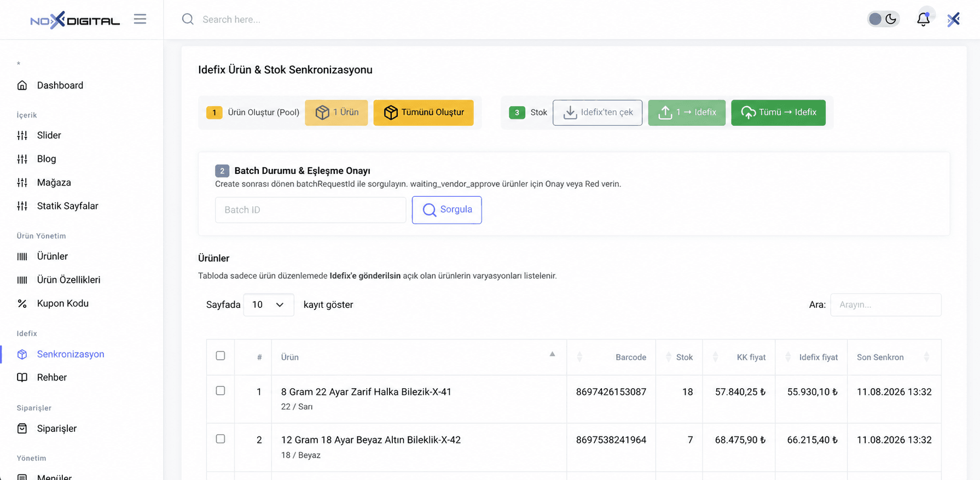Sort by Idefix fiyat column arrows

tap(788, 357)
